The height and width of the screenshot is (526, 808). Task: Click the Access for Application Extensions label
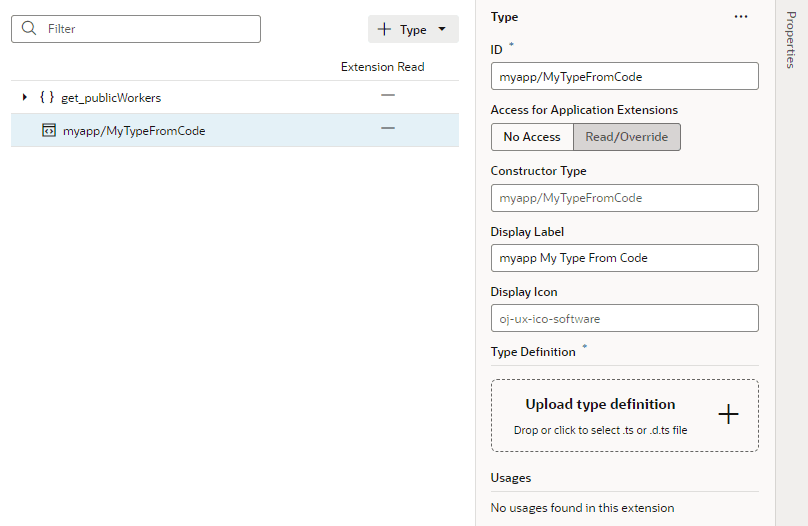click(x=584, y=110)
